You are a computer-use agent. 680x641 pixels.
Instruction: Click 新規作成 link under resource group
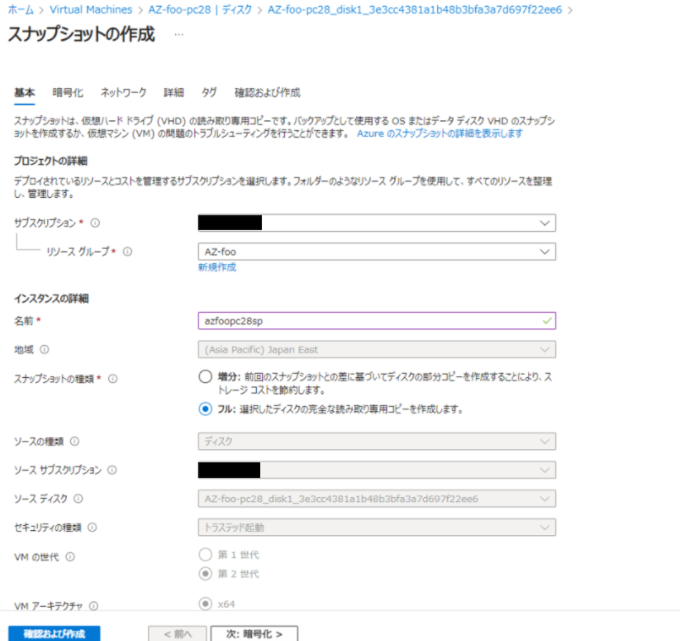[x=217, y=267]
